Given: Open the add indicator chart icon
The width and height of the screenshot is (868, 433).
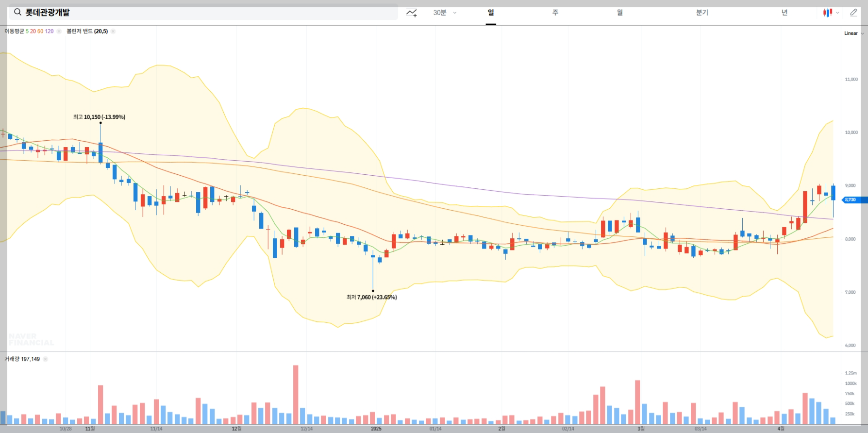Looking at the screenshot, I should coord(412,13).
